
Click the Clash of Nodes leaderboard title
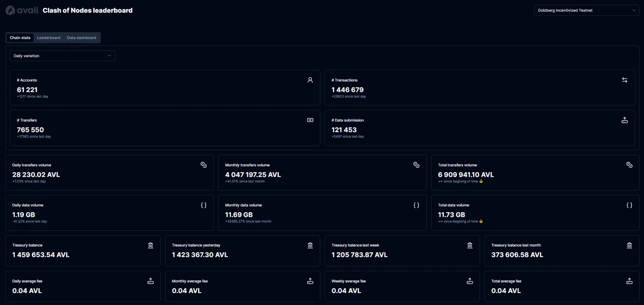coord(87,10)
